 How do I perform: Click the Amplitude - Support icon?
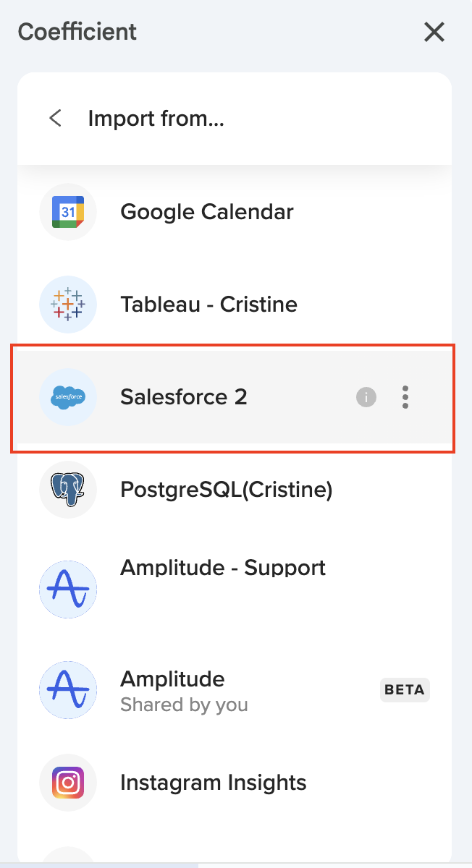point(67,589)
